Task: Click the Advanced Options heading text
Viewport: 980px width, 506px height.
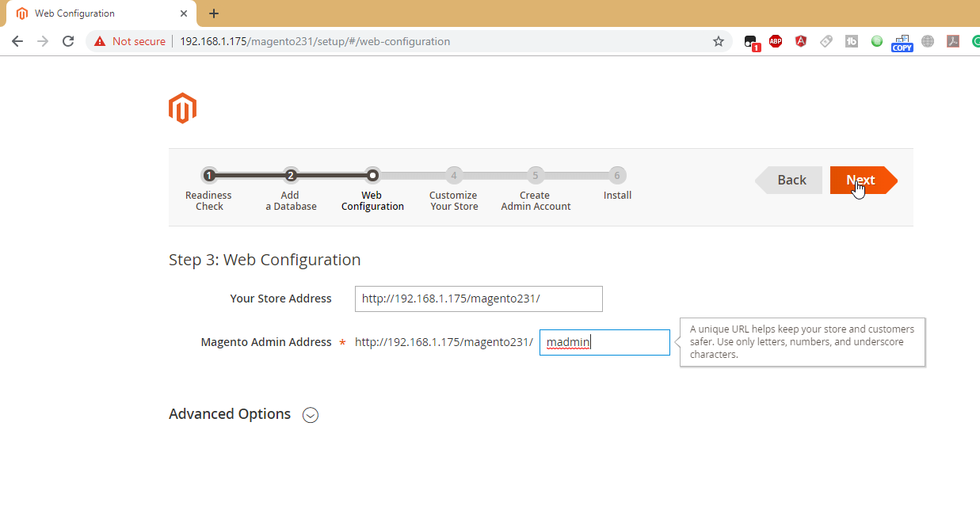Action: click(230, 414)
